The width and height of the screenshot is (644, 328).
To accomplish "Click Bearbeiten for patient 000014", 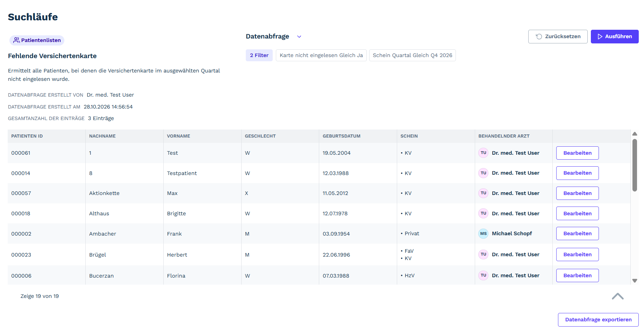I will pos(577,173).
